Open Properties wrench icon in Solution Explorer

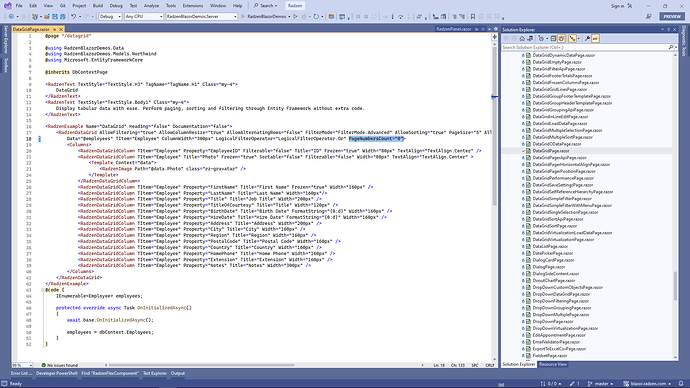[x=587, y=39]
